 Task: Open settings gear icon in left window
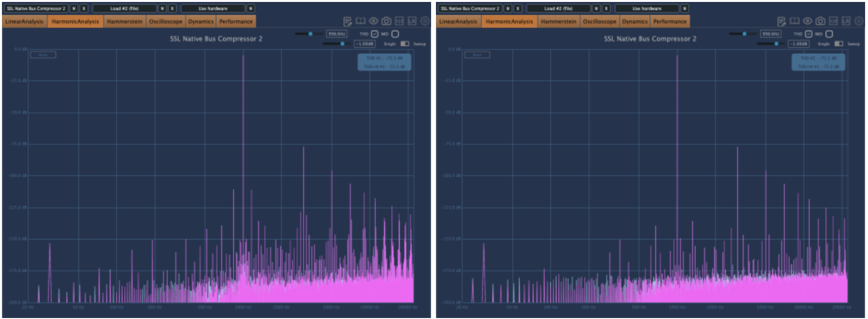425,21
